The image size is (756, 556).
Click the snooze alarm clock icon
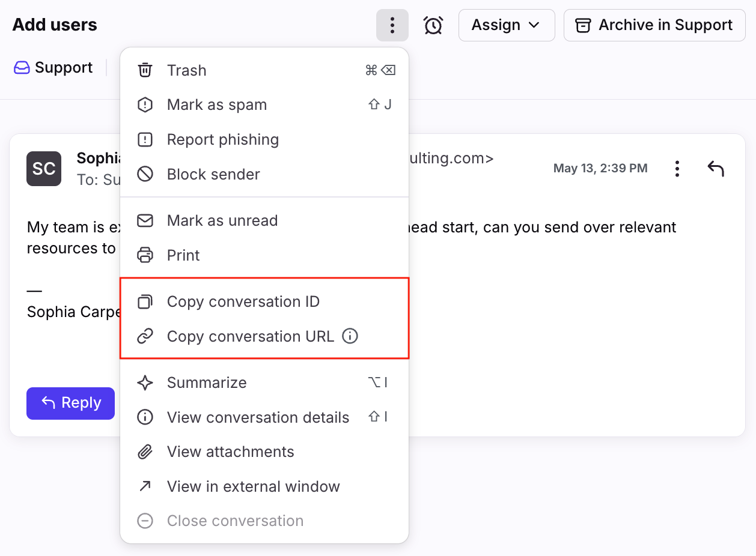[x=433, y=25]
